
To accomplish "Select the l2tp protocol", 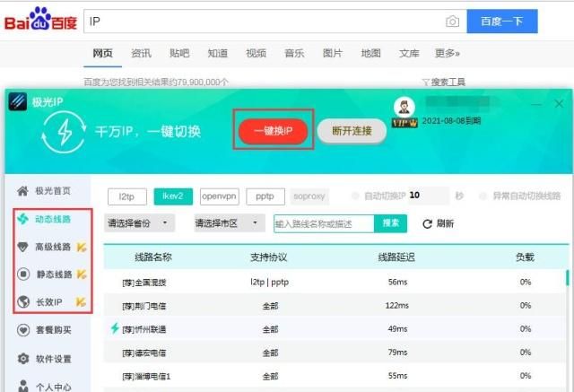I will tap(127, 196).
